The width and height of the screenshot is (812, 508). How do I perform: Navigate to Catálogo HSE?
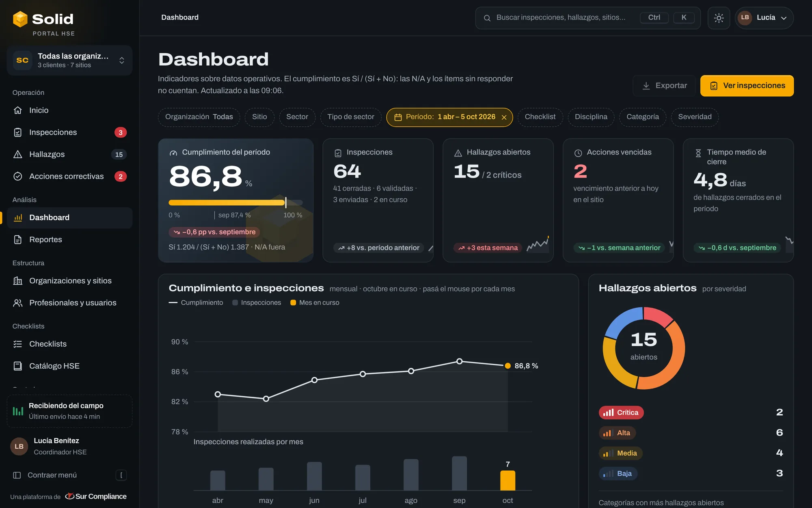pyautogui.click(x=69, y=366)
